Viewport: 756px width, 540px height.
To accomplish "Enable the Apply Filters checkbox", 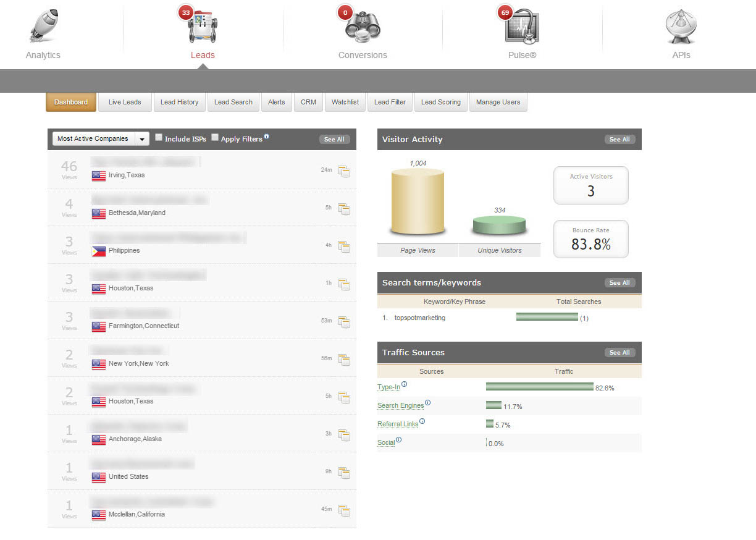I will 215,138.
